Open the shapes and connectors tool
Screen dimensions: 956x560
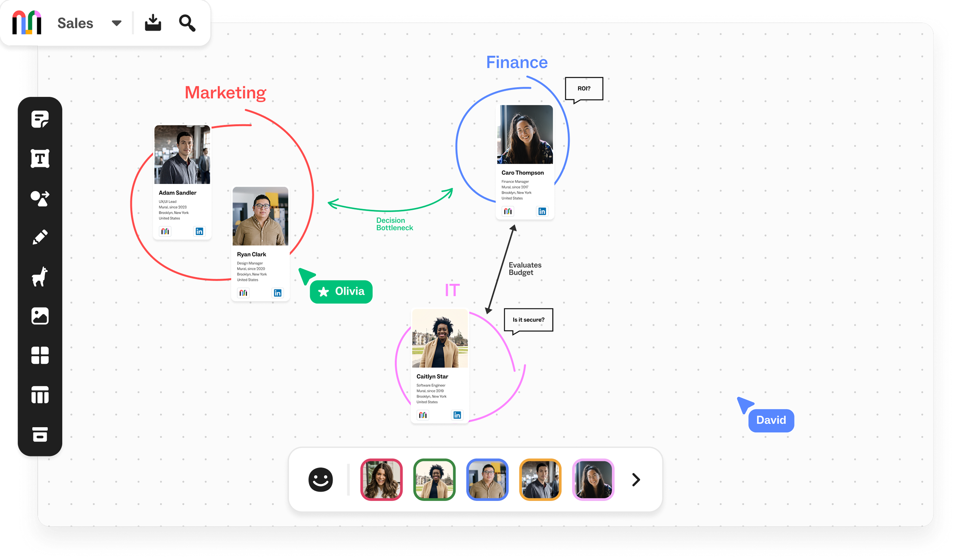click(x=40, y=198)
